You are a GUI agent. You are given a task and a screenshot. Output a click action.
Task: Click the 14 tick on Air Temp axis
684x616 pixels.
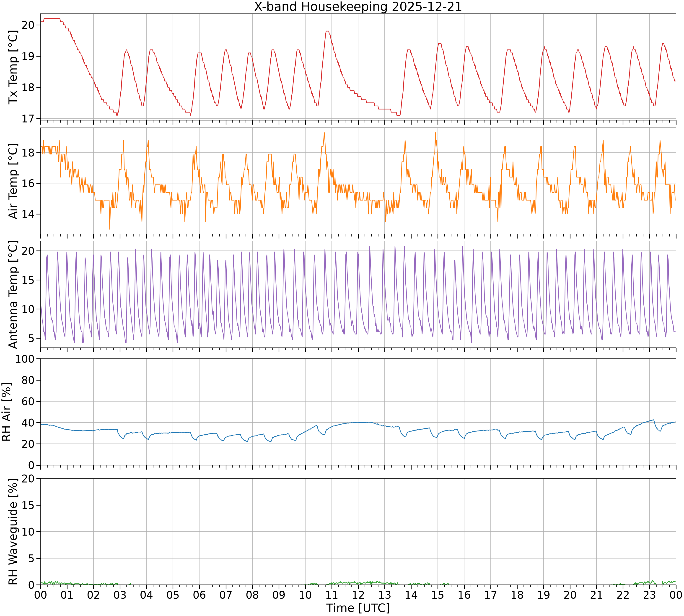click(x=28, y=214)
